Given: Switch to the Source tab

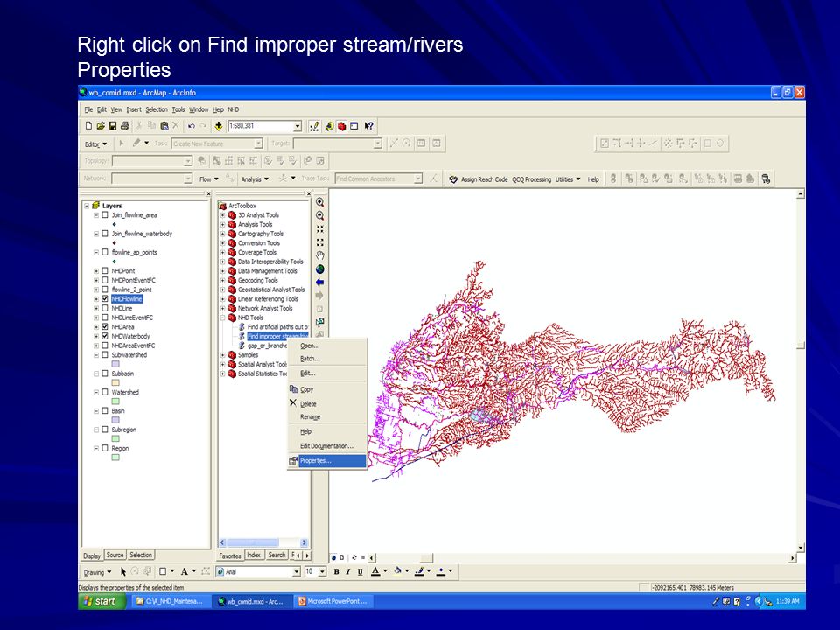Looking at the screenshot, I should click(115, 555).
